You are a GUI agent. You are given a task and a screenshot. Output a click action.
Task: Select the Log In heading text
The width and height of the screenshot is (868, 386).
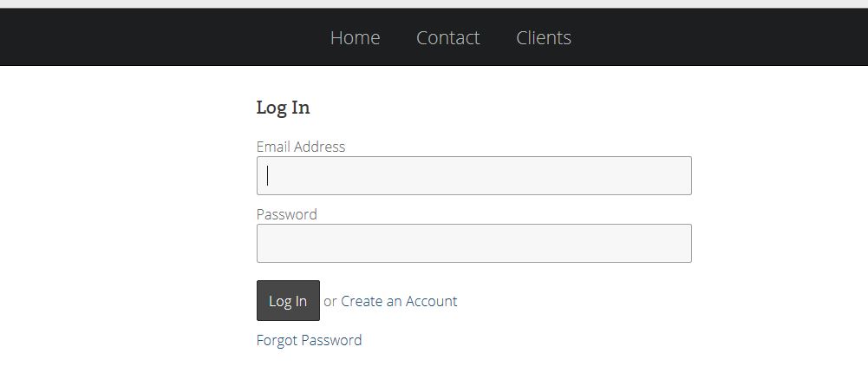tap(283, 108)
